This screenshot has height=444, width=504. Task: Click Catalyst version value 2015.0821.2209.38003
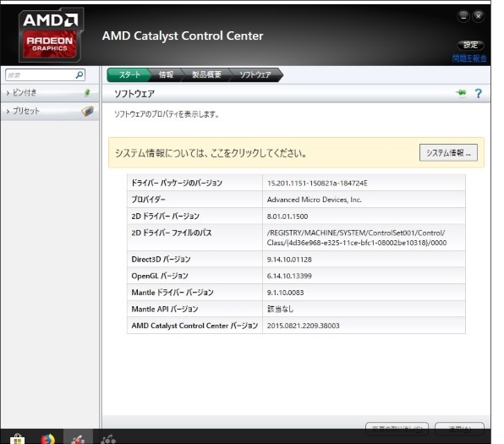pyautogui.click(x=303, y=326)
